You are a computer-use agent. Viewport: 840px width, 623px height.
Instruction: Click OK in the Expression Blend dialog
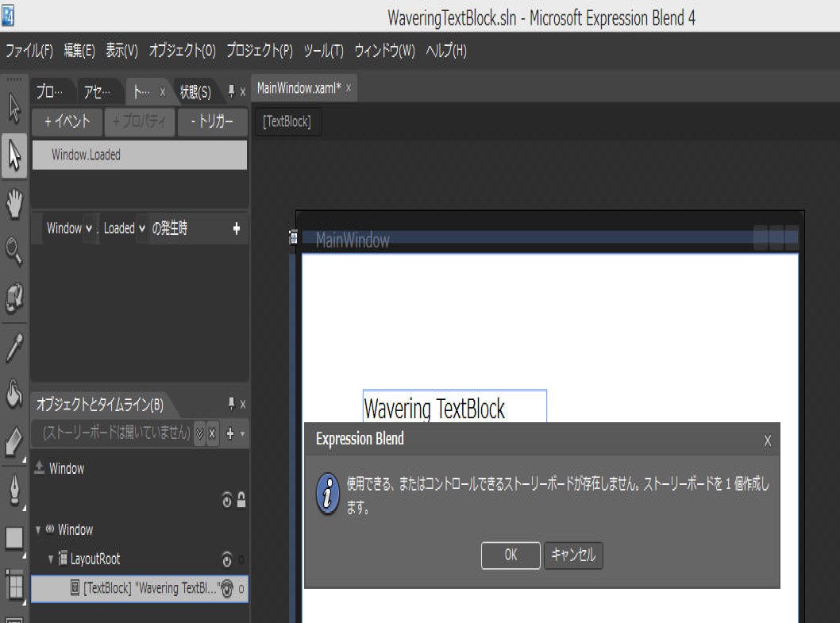click(511, 556)
